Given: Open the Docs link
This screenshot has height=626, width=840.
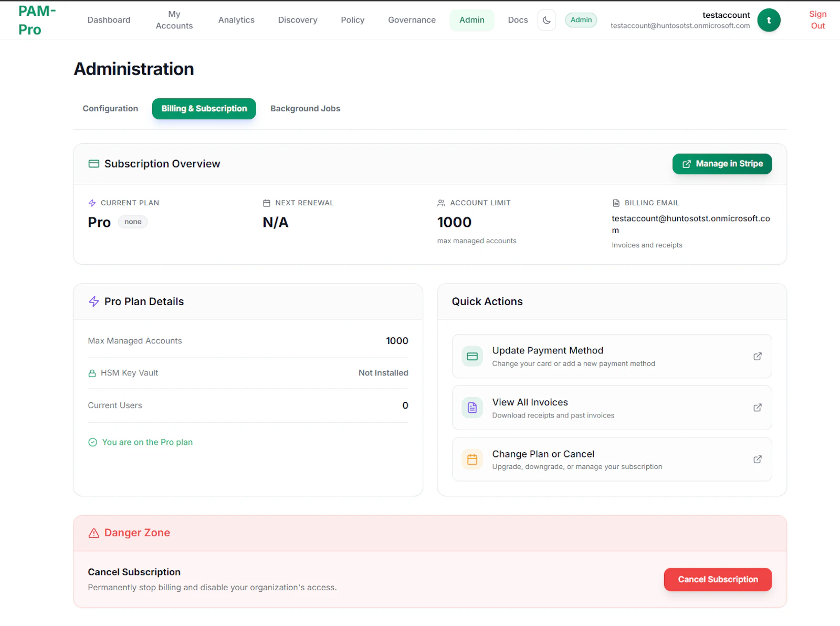Looking at the screenshot, I should 518,20.
